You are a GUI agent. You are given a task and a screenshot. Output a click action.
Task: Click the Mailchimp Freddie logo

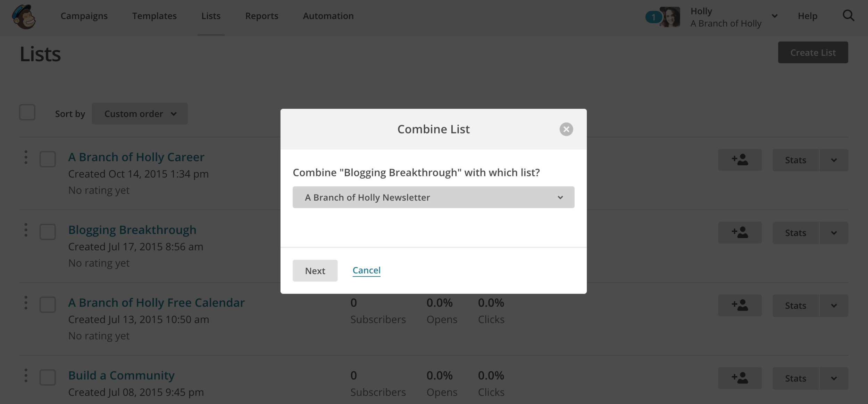point(24,17)
